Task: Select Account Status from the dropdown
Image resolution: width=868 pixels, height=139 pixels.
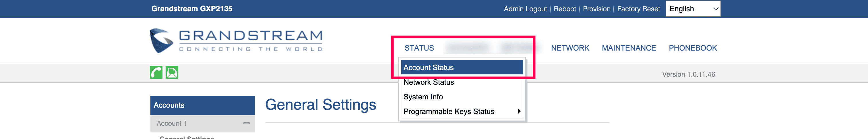Action: [428, 67]
